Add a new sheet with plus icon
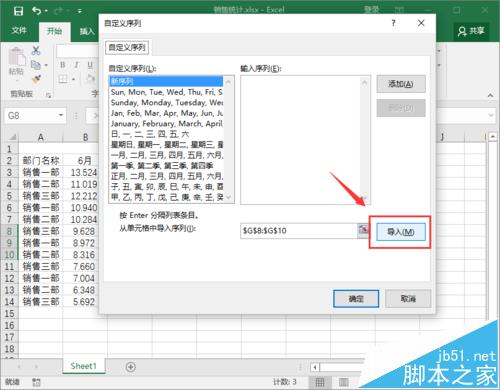The width and height of the screenshot is (500, 390). (131, 367)
